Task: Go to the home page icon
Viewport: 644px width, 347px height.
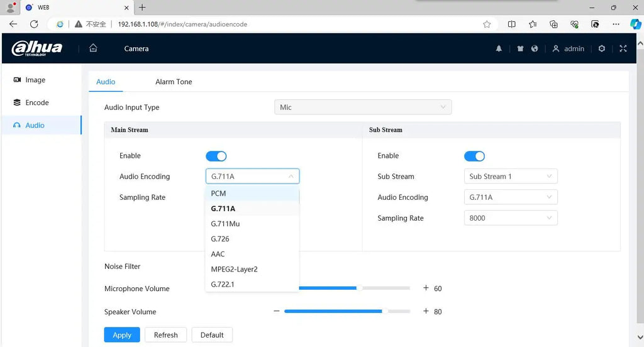Action: (x=93, y=48)
